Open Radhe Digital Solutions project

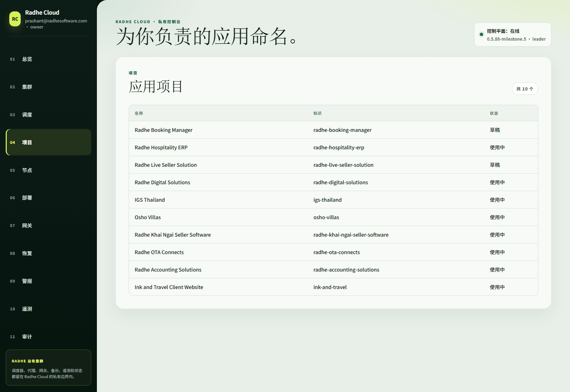pyautogui.click(x=162, y=182)
